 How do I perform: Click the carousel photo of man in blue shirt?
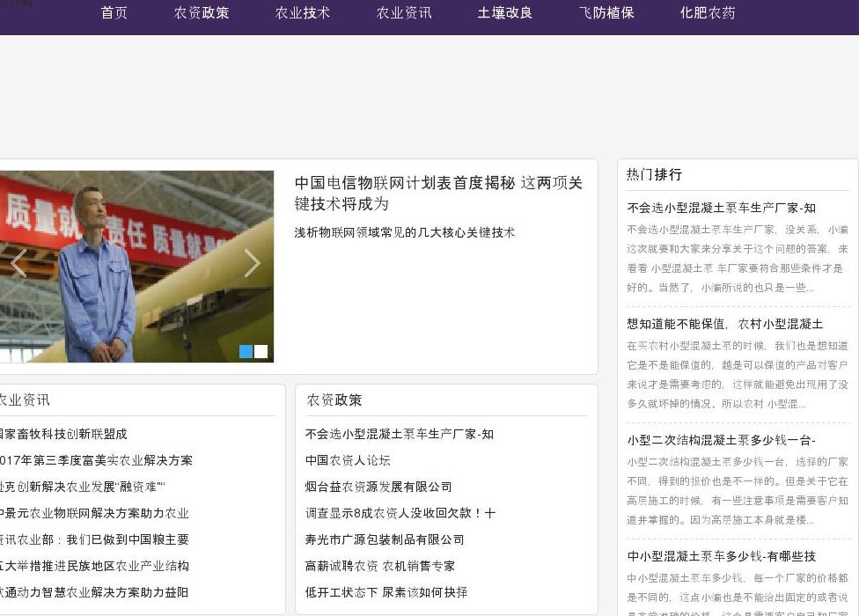click(136, 267)
